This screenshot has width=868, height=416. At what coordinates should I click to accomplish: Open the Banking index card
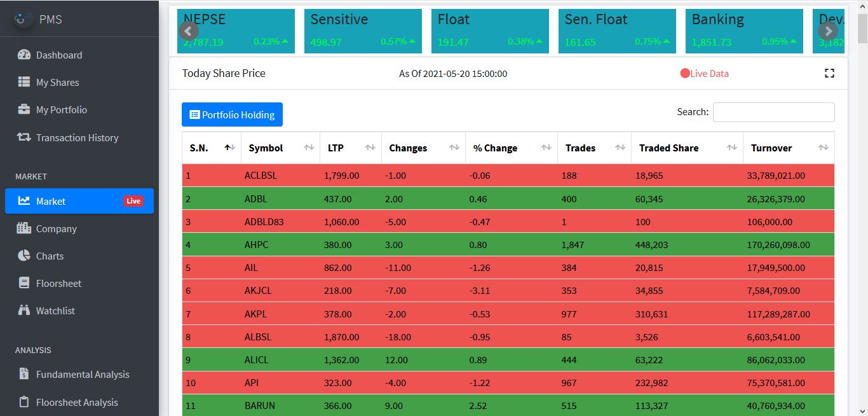(x=743, y=31)
